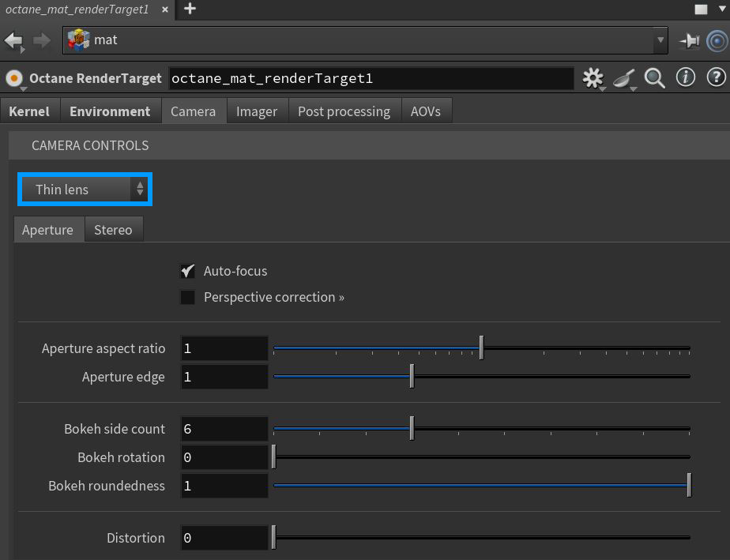Add a new pane tab with plus
The width and height of the screenshot is (730, 560).
[190, 9]
